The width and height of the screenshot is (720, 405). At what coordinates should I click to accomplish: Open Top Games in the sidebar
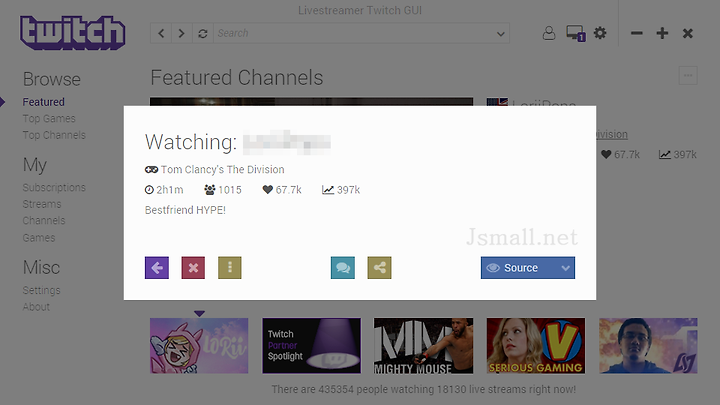point(49,118)
